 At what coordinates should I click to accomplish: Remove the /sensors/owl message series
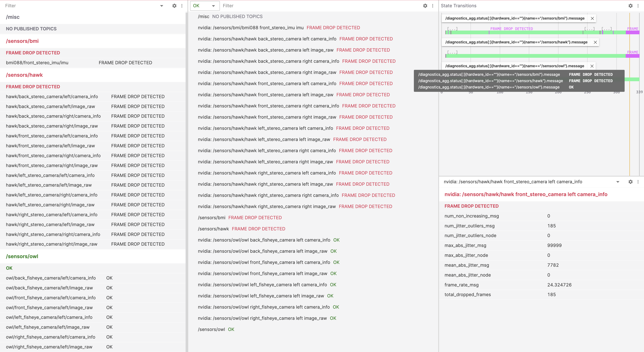[x=592, y=66]
